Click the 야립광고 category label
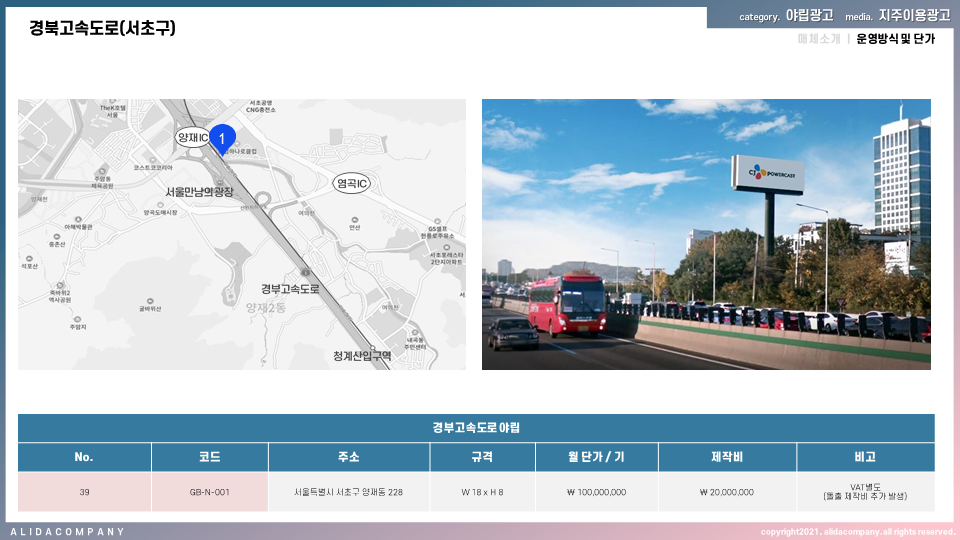This screenshot has height=540, width=960. click(x=809, y=16)
